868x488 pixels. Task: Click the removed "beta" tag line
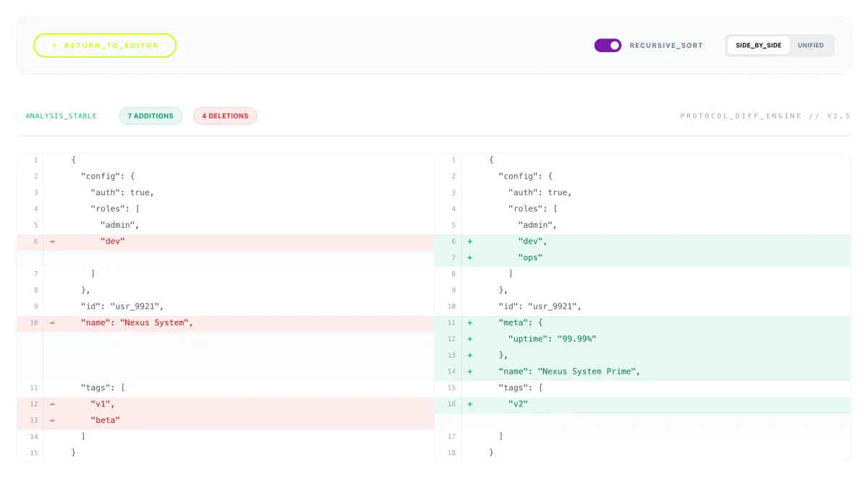click(226, 420)
